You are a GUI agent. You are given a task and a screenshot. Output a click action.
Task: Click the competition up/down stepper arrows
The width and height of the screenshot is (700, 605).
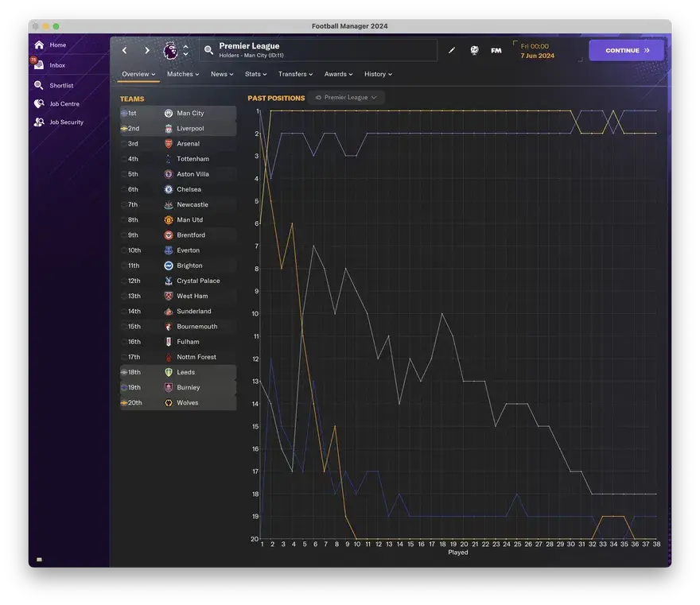click(185, 50)
